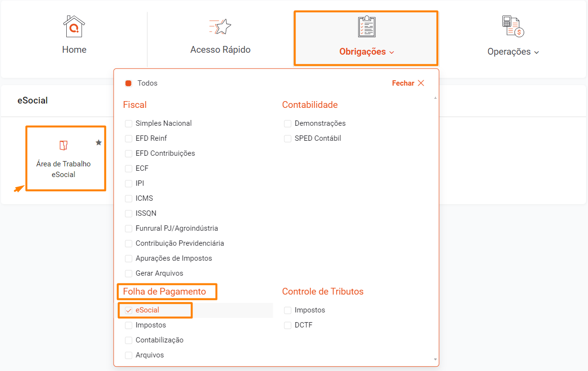The height and width of the screenshot is (371, 588).
Task: Check the Contribuição Previdenciária checkbox
Action: tap(129, 243)
